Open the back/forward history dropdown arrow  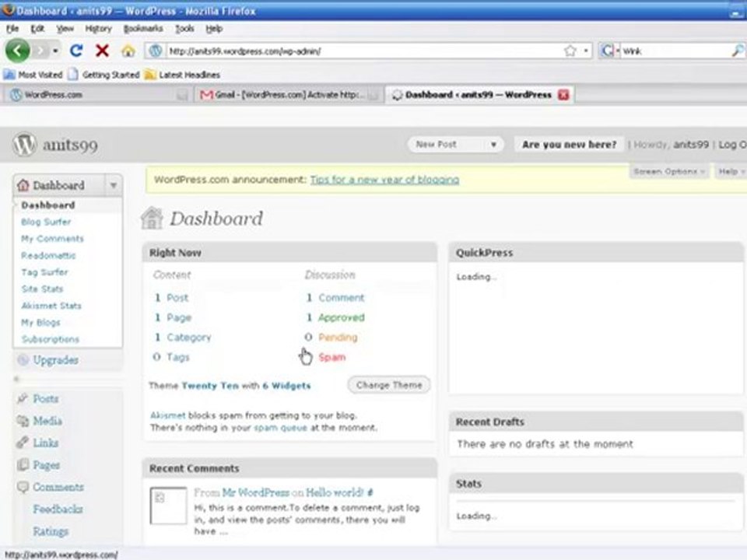[x=55, y=51]
